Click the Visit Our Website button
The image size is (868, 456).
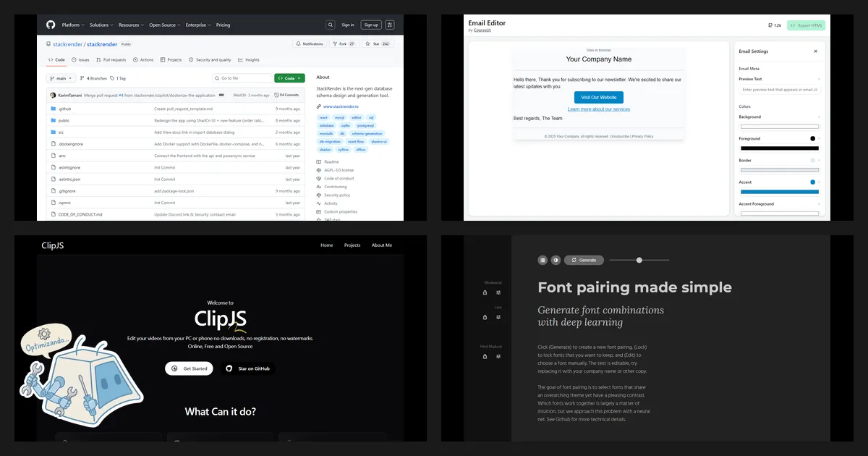599,97
